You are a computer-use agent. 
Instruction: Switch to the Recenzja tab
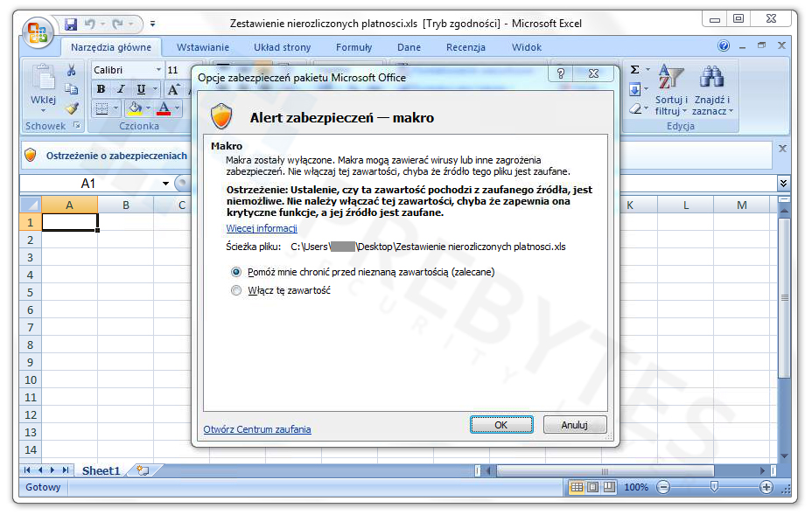point(465,47)
